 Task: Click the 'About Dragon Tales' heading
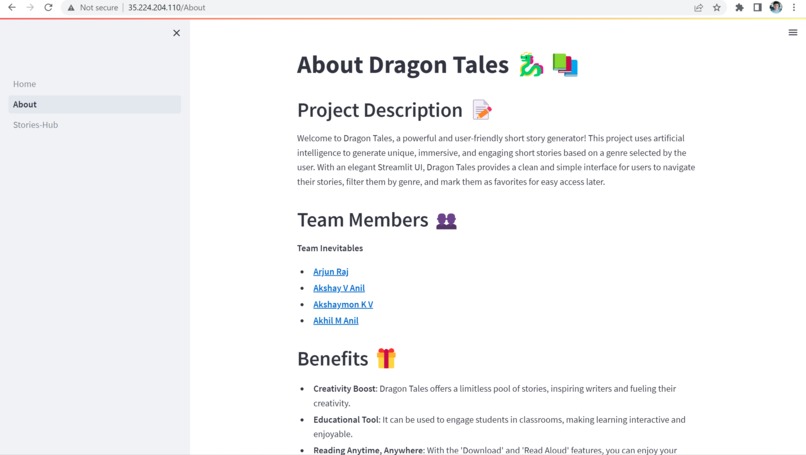pos(402,65)
